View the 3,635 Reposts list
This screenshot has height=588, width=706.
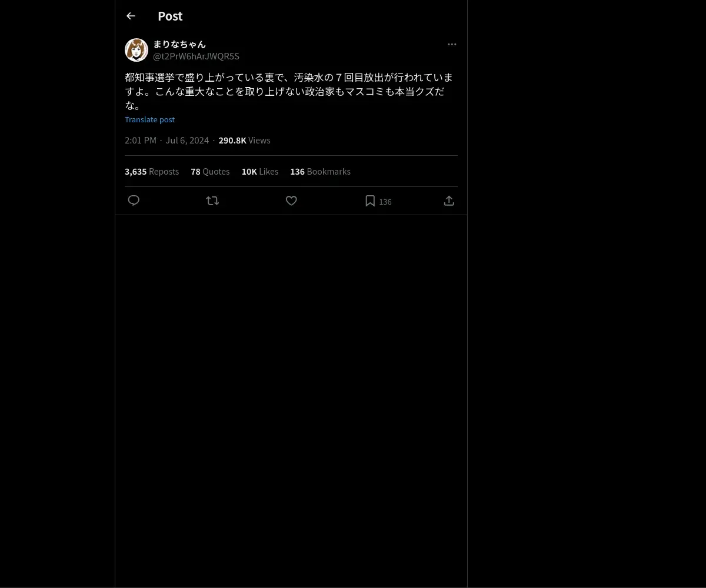[152, 172]
